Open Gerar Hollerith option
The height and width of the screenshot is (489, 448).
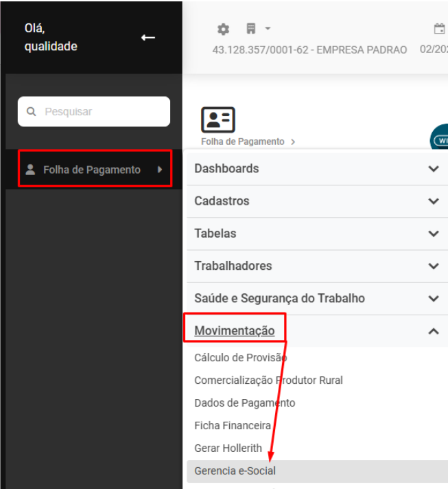[228, 448]
